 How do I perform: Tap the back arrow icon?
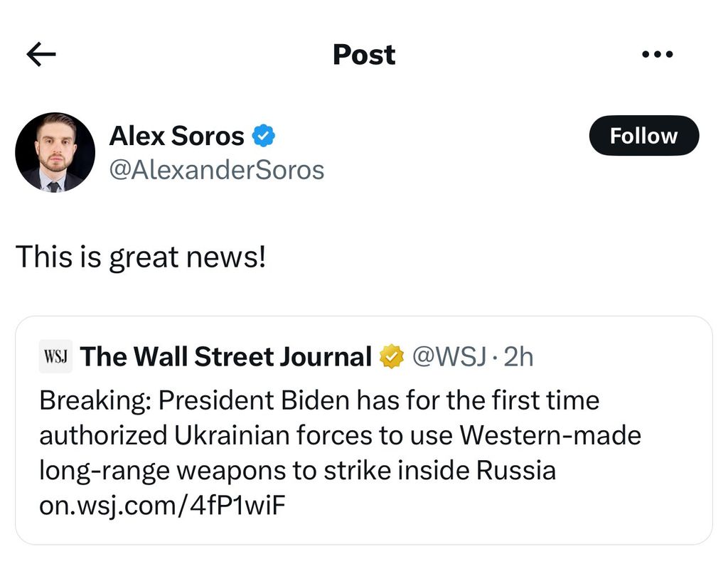click(41, 55)
